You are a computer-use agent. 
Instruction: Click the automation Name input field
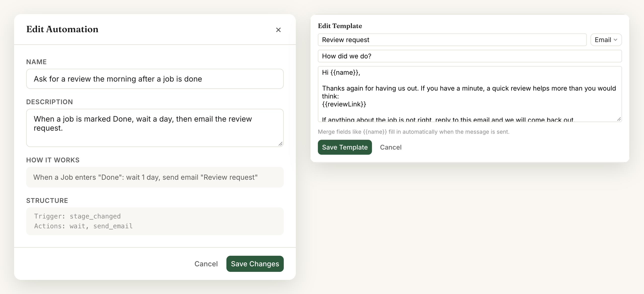(155, 79)
